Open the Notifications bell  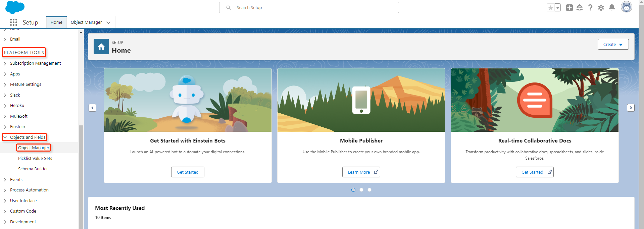point(612,7)
